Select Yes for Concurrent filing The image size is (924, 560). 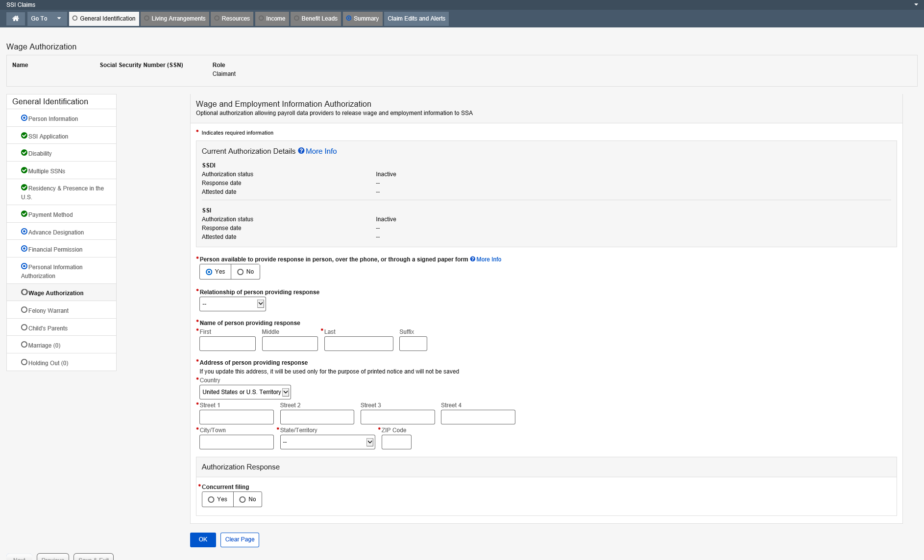tap(218, 499)
